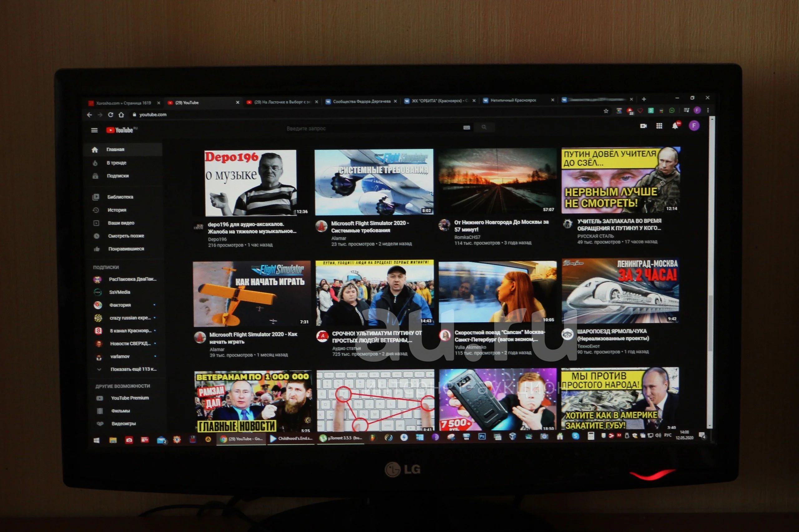Click the Chrome home button

click(x=121, y=115)
